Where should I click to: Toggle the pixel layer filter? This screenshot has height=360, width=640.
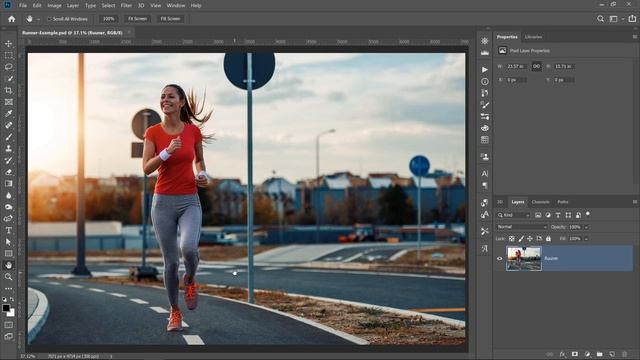[538, 215]
